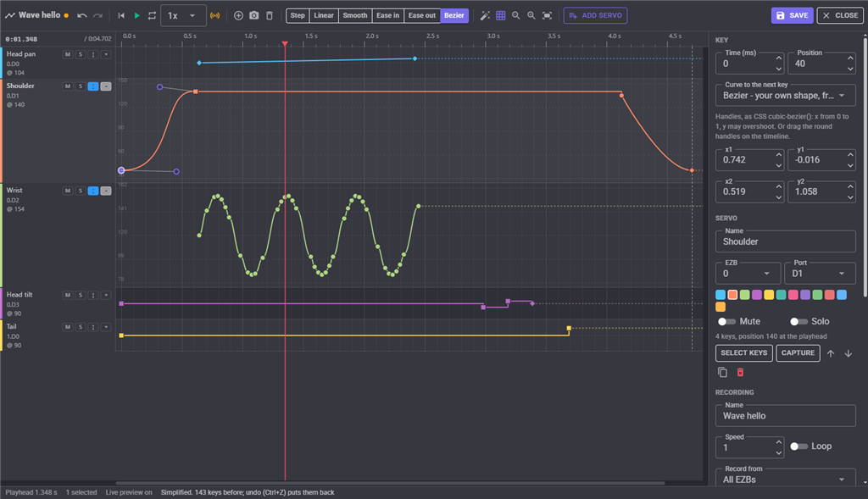Zoom out the timeline
This screenshot has height=499, width=868.
[x=516, y=15]
